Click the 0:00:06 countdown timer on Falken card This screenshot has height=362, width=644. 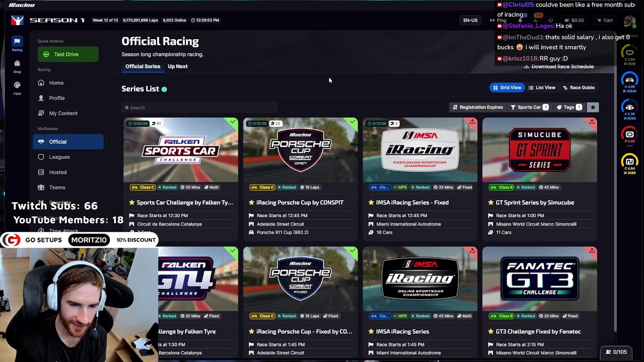[x=138, y=124]
